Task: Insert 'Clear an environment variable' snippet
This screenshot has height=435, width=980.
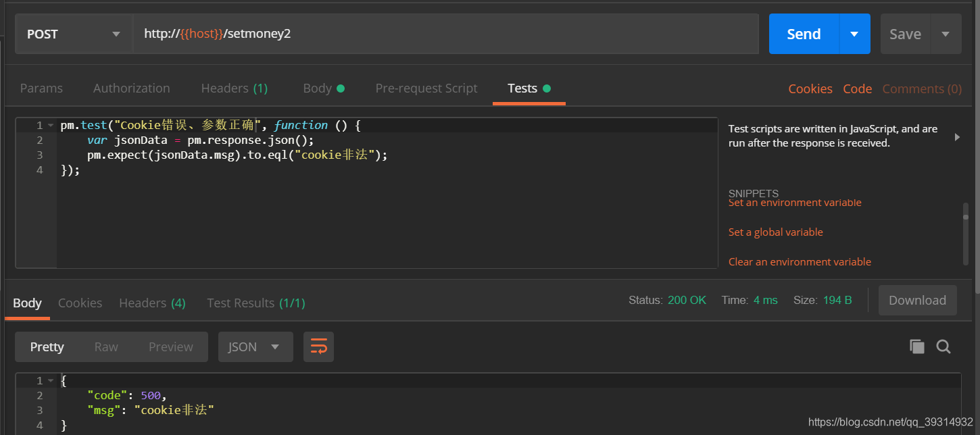Action: click(800, 261)
